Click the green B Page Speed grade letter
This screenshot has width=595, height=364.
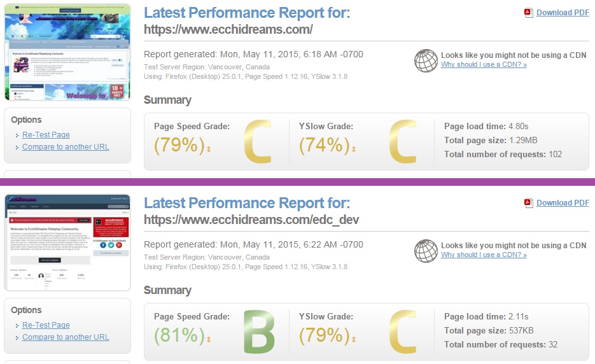tap(259, 332)
